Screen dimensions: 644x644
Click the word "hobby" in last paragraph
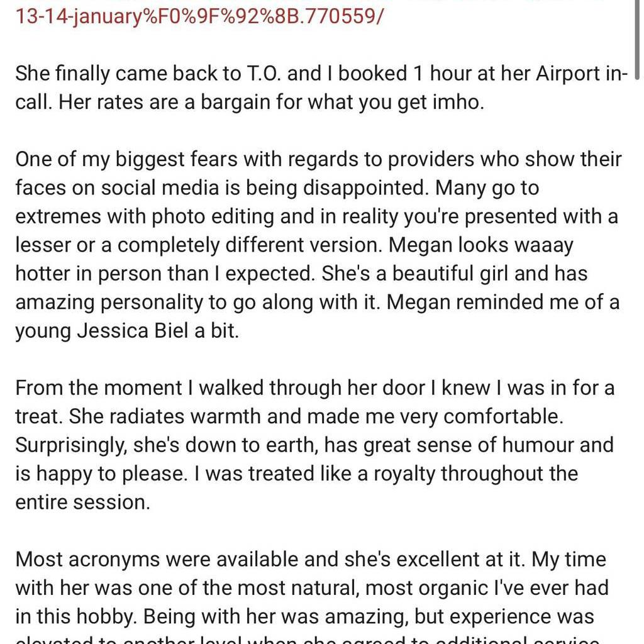(x=108, y=616)
